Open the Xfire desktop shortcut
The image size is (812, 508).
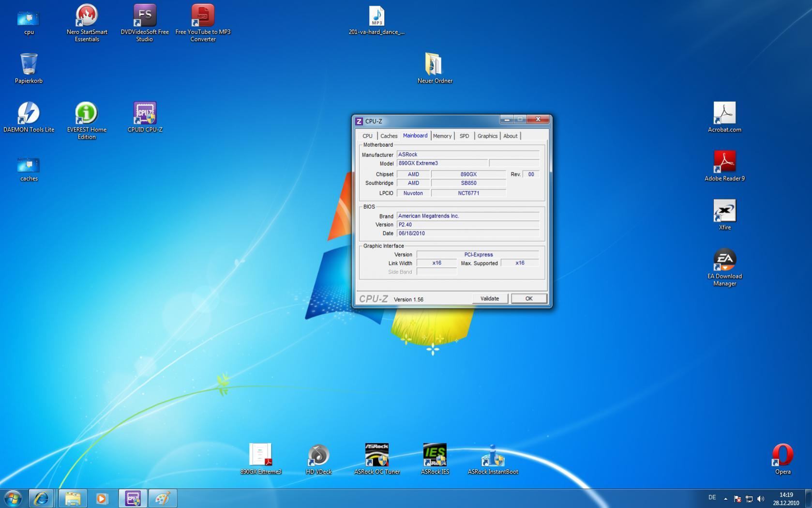point(724,215)
